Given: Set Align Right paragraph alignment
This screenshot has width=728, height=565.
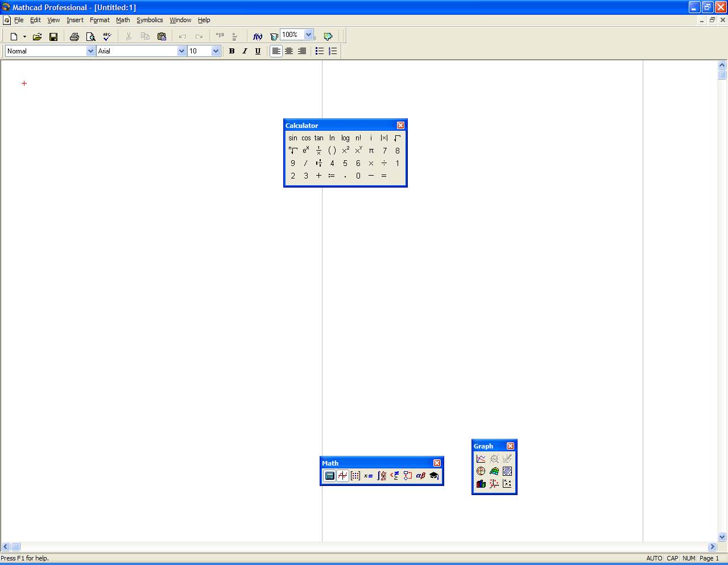Looking at the screenshot, I should pos(302,51).
